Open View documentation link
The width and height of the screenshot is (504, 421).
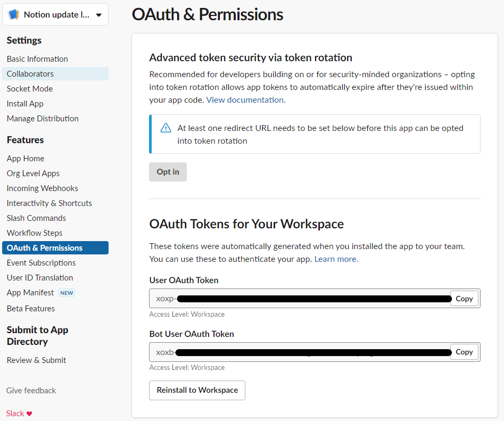coord(246,100)
